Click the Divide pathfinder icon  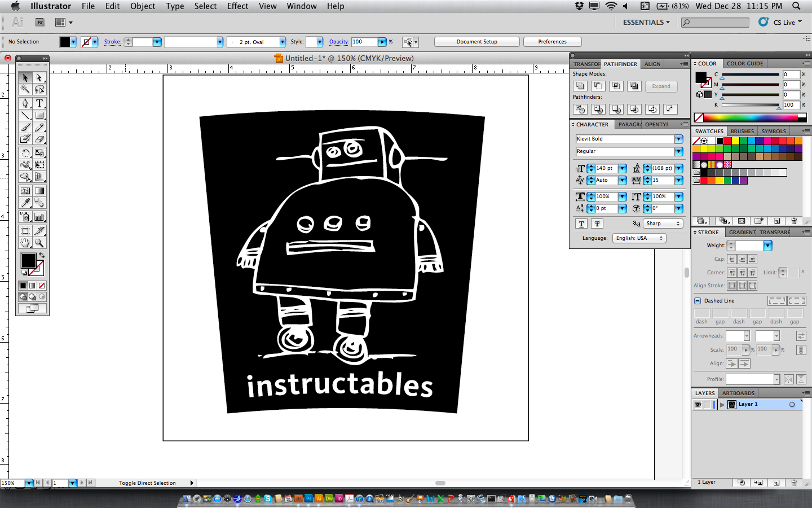tap(580, 109)
